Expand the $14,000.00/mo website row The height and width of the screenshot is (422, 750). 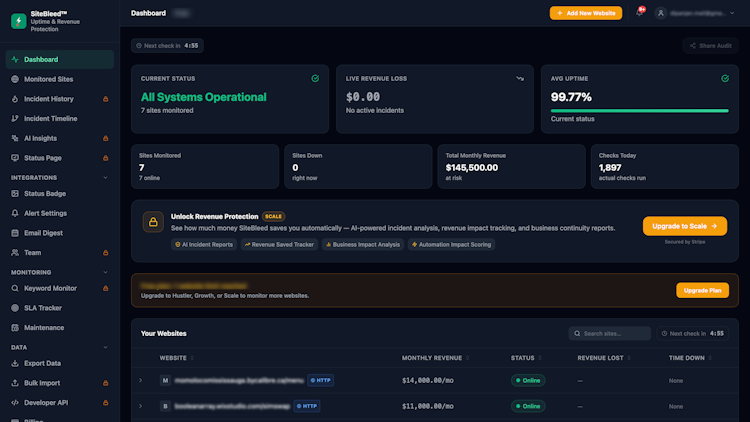tap(141, 380)
